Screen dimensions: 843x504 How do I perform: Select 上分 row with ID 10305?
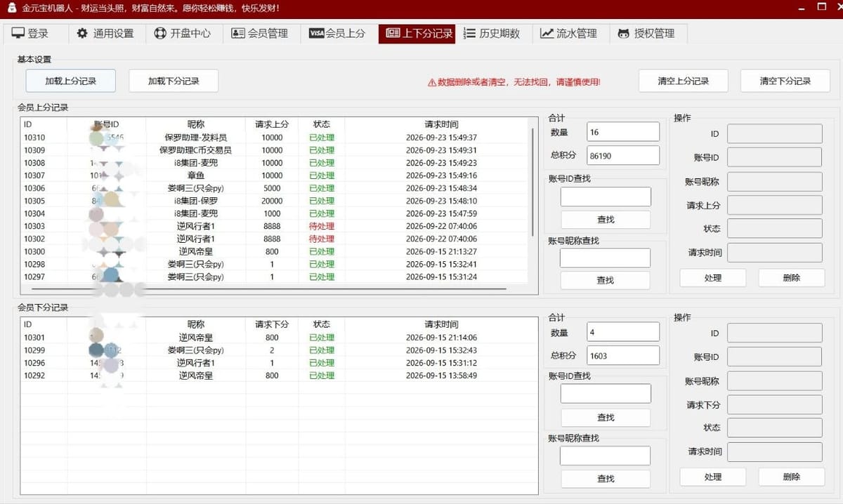[274, 201]
